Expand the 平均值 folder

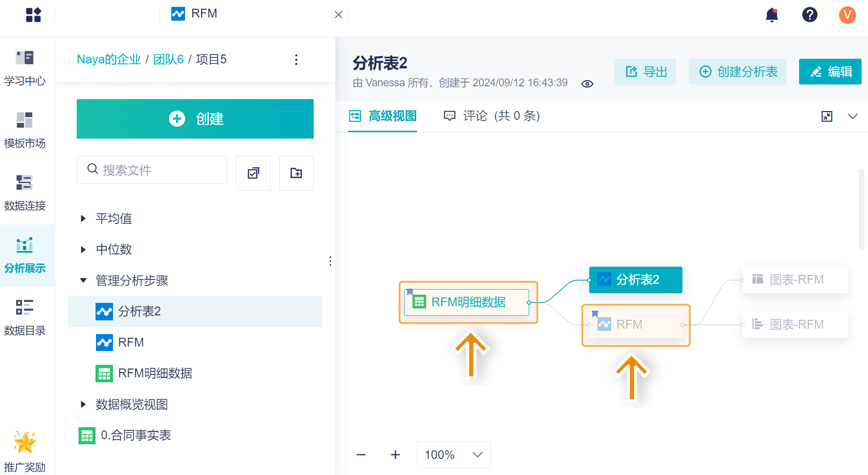pos(83,218)
